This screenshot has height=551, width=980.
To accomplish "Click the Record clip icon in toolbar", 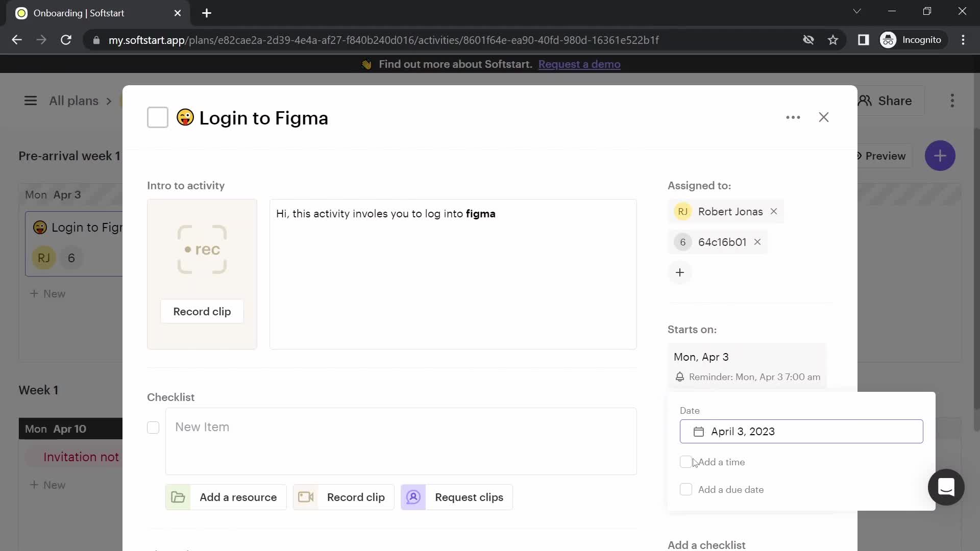I will [307, 497].
